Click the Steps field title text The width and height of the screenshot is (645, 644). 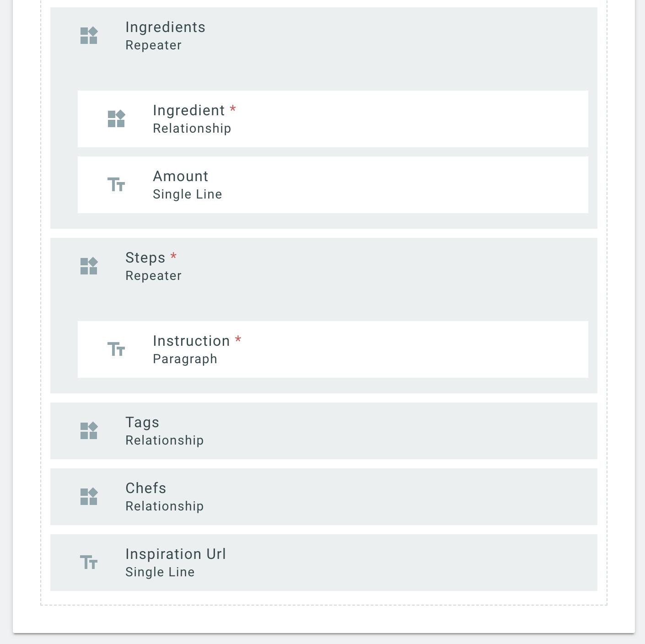pyautogui.click(x=145, y=258)
